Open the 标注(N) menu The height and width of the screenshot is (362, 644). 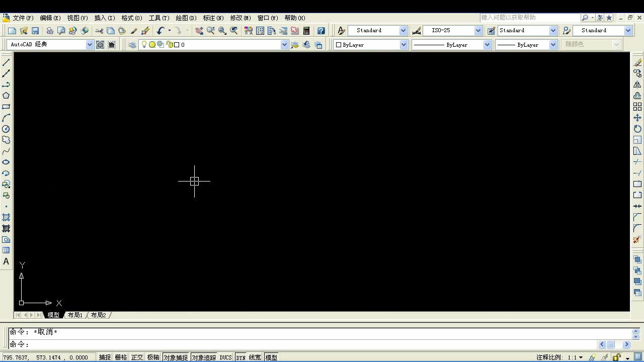tap(213, 18)
